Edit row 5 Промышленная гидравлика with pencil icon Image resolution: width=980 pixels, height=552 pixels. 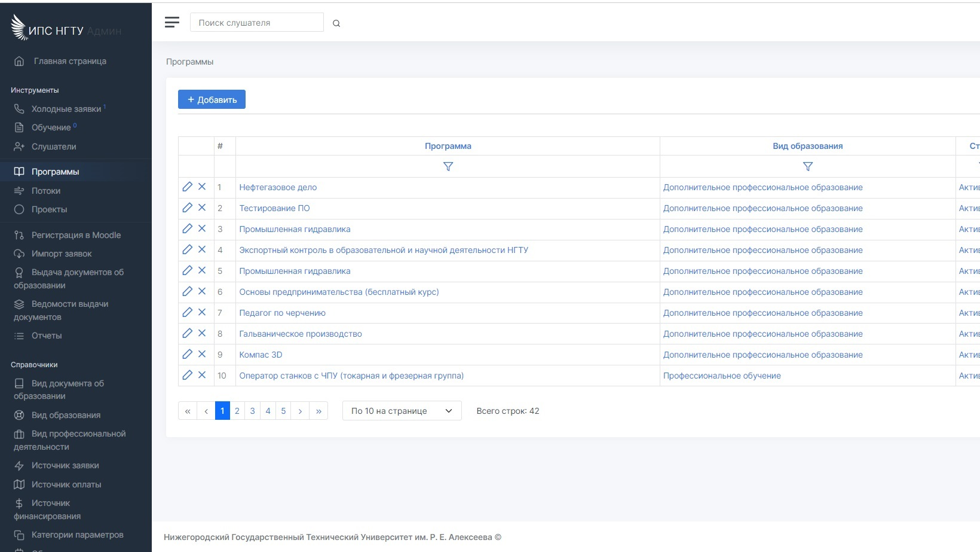(x=187, y=270)
